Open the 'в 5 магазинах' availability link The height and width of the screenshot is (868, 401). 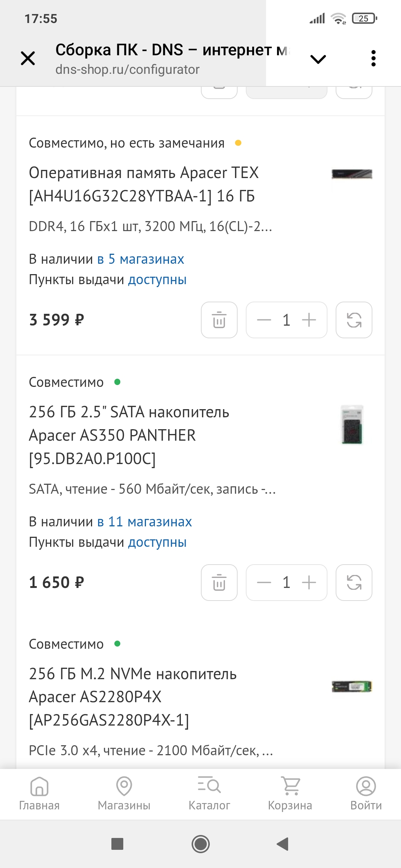(141, 259)
